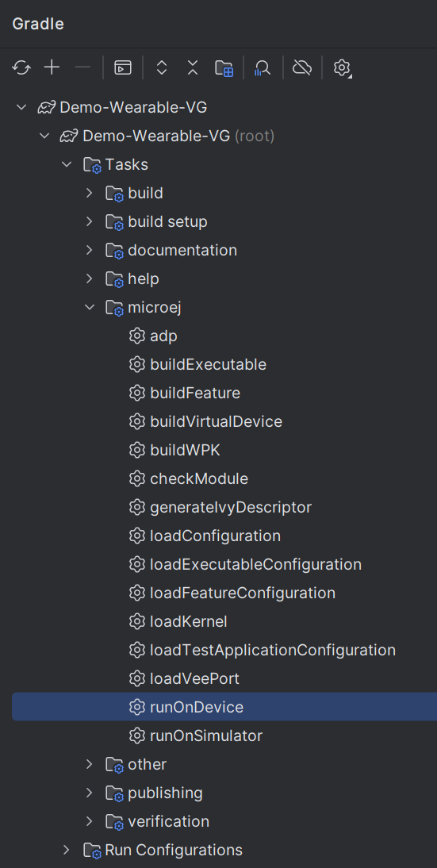Select the buildVirtualDevice task
437x868 pixels.
coord(216,422)
